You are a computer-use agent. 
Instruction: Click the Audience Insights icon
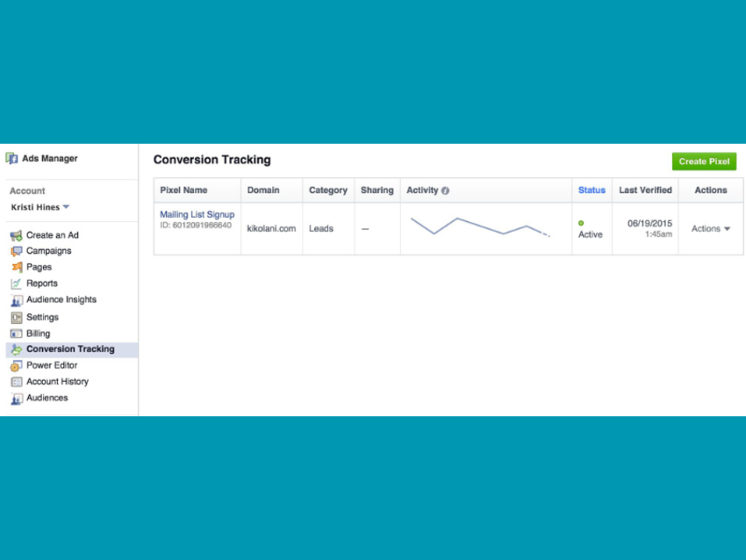click(x=16, y=300)
